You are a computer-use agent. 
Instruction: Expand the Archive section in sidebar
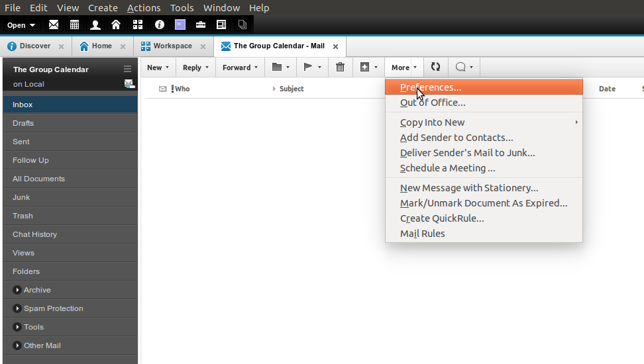[x=17, y=290]
